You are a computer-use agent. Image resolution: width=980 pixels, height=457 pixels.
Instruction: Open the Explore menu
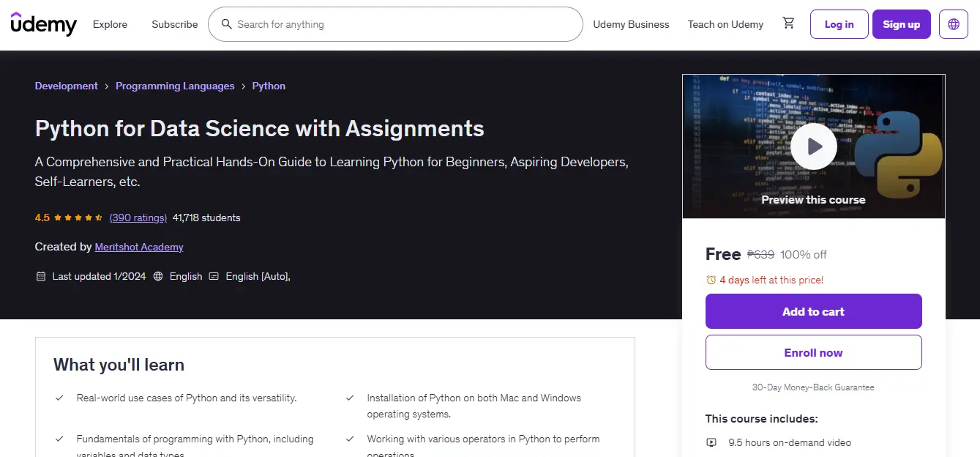[110, 24]
